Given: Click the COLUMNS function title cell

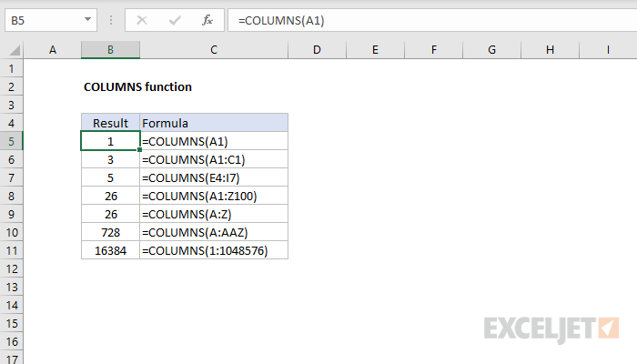Looking at the screenshot, I should [x=136, y=86].
